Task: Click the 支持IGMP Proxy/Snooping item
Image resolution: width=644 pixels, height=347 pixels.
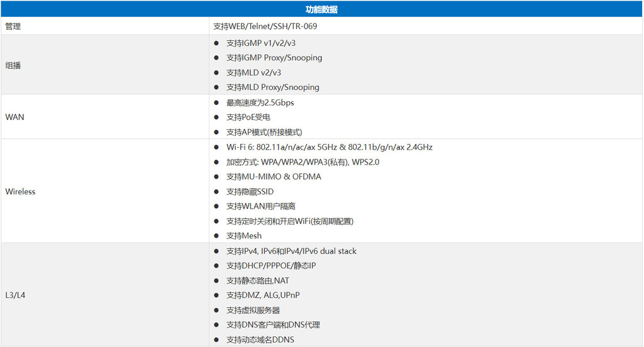Action: (x=274, y=58)
